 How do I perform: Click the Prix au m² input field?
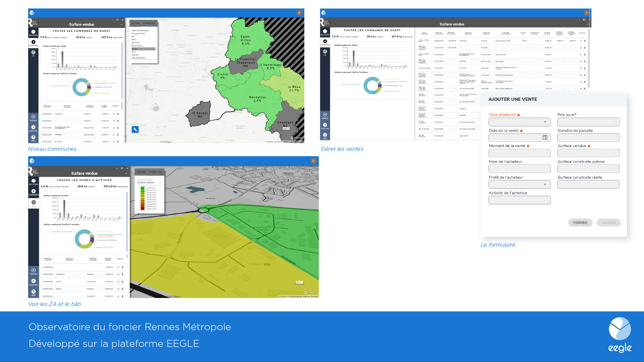pos(588,122)
